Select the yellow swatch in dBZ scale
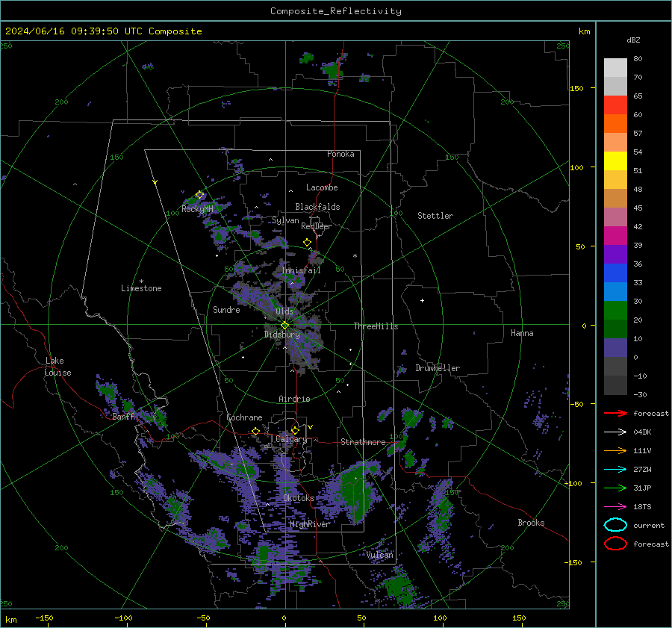672x628 pixels. (615, 161)
